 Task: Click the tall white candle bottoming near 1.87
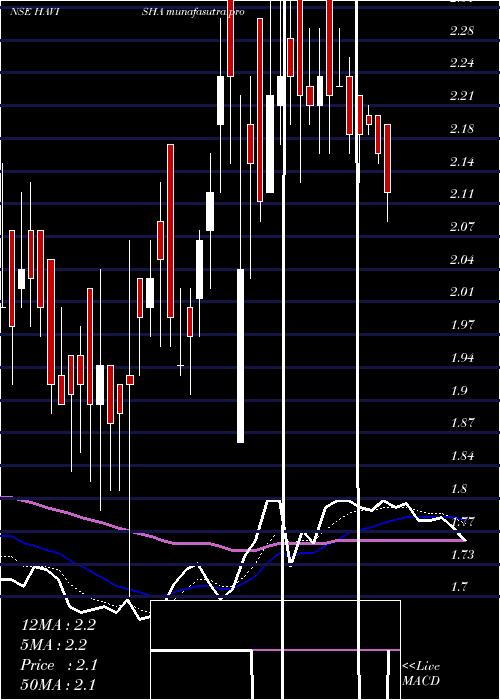(241, 356)
